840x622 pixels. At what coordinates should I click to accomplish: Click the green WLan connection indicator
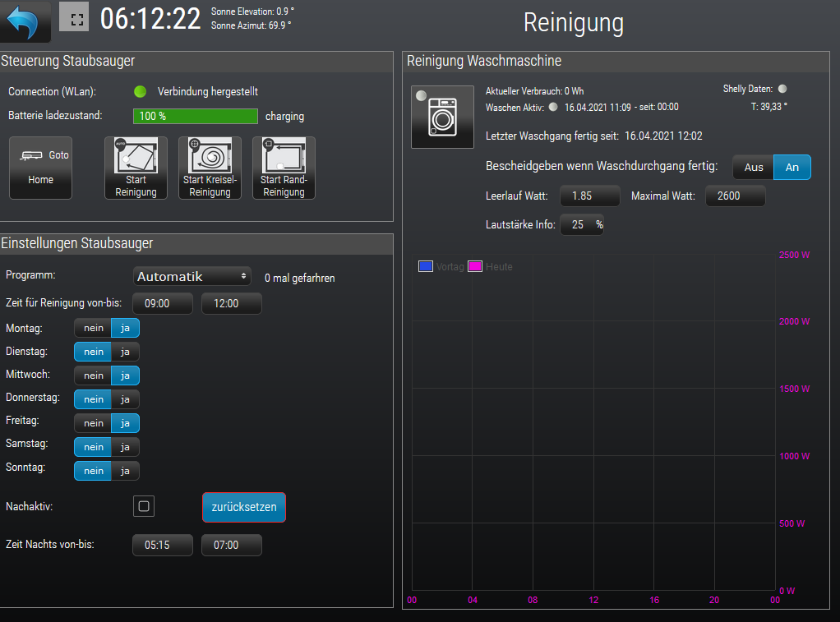click(x=140, y=92)
